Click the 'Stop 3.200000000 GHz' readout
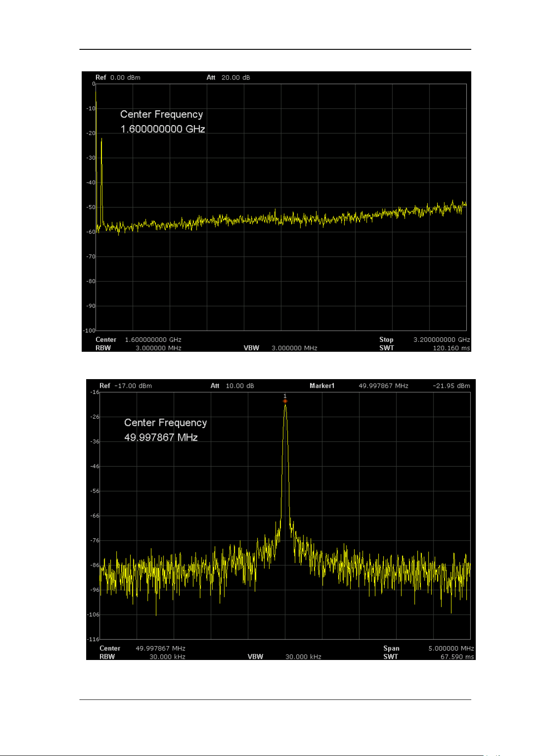The height and width of the screenshot is (756, 535). (x=425, y=340)
